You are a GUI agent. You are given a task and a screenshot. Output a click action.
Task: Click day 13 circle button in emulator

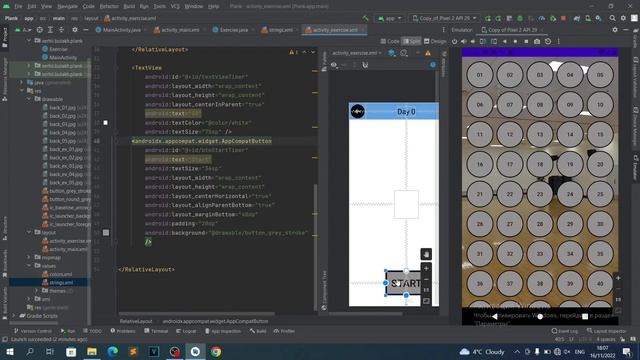[540, 134]
